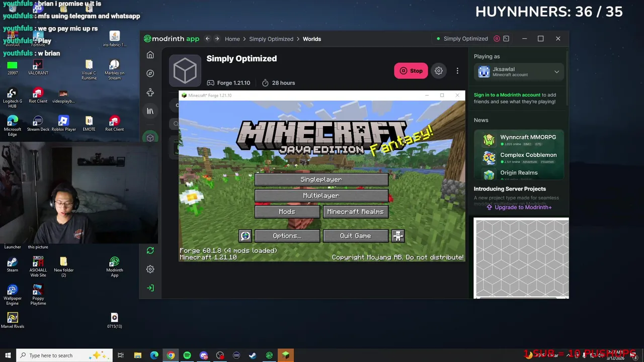This screenshot has width=644, height=362.
Task: Open Poppy Playtime desktop shortcut
Action: [x=38, y=295]
